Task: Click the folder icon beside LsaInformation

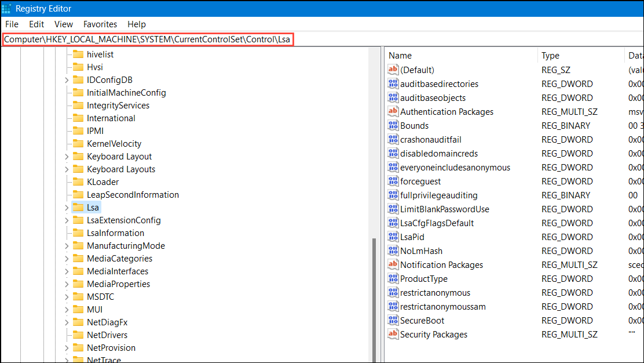Action: [78, 233]
